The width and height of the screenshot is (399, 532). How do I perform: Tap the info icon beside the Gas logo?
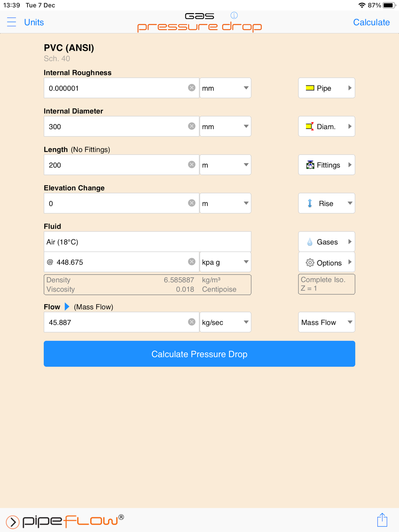234,15
